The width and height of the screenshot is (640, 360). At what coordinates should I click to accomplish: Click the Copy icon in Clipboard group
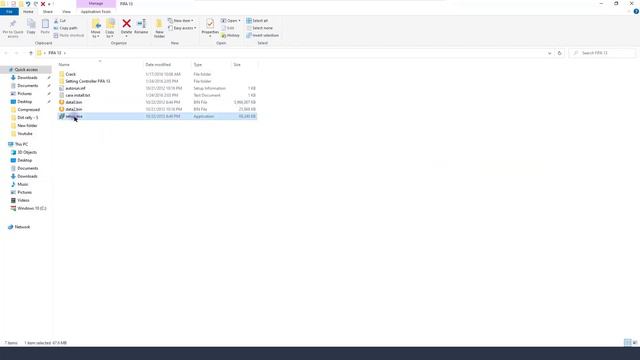coord(31,24)
